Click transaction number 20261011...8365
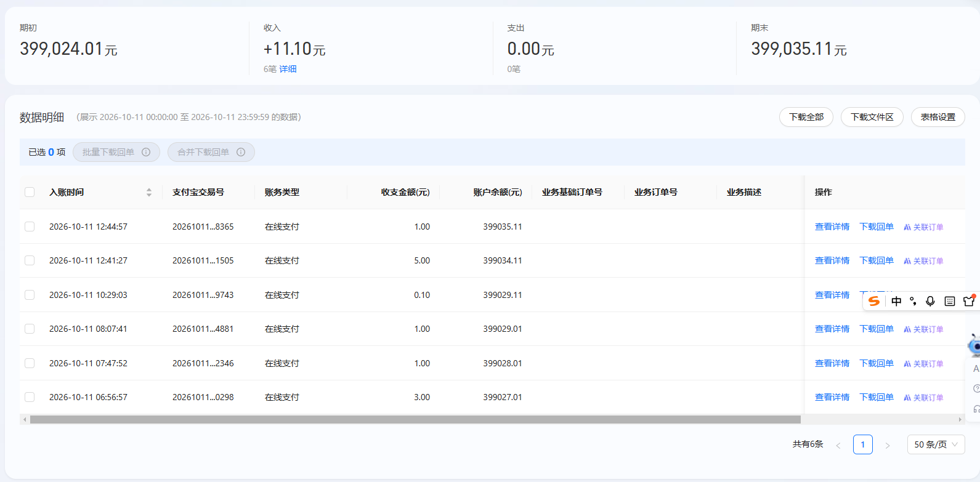Viewport: 980px width, 482px height. coord(203,227)
